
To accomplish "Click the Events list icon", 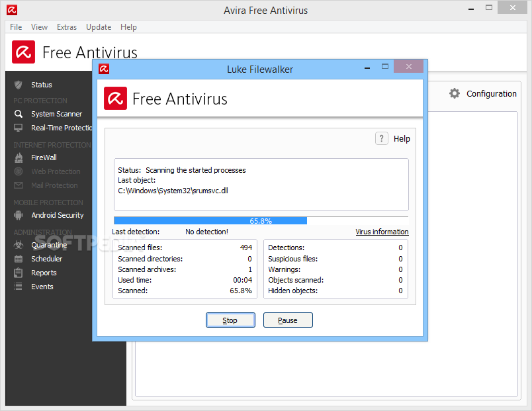I will coord(19,287).
